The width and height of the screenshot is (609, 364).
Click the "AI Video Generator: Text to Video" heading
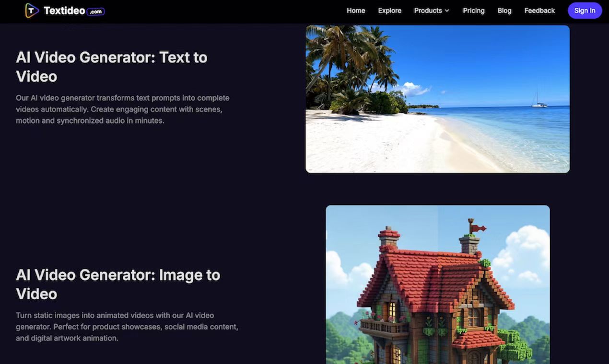click(x=112, y=67)
